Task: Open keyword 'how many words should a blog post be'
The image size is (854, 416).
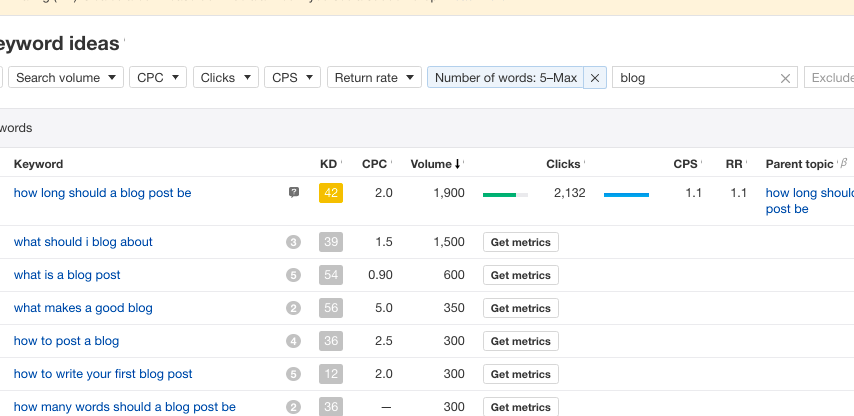Action: (125, 407)
